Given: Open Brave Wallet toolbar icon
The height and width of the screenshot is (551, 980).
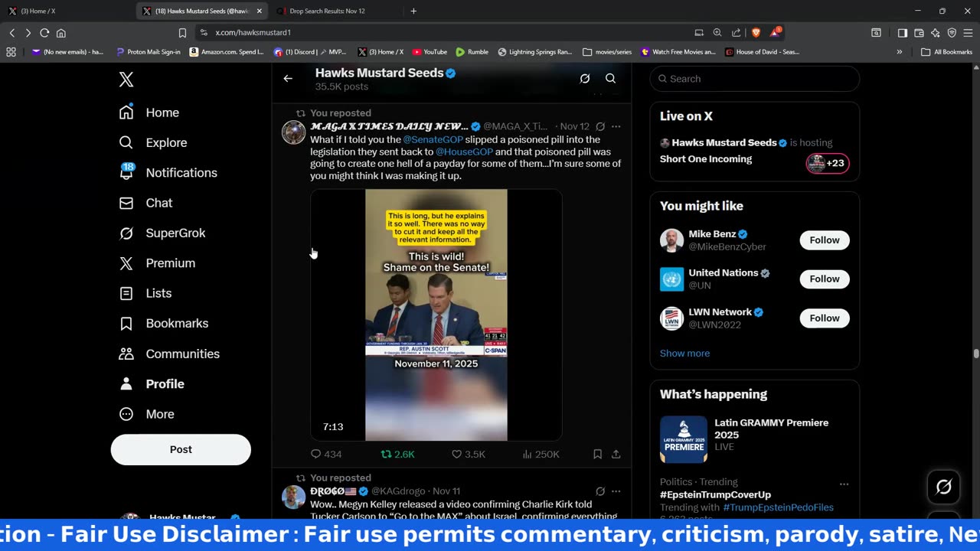Looking at the screenshot, I should pos(920,33).
